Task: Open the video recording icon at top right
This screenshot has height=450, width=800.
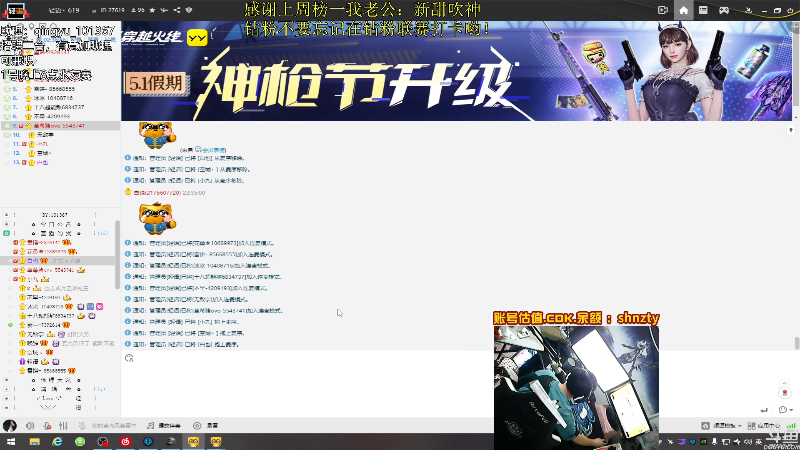Action: tap(663, 10)
